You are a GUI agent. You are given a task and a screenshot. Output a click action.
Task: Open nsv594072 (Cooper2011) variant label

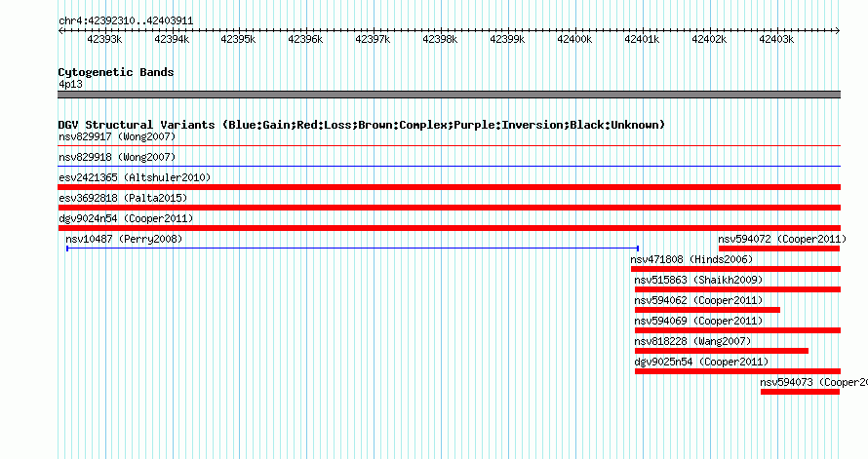pos(782,239)
